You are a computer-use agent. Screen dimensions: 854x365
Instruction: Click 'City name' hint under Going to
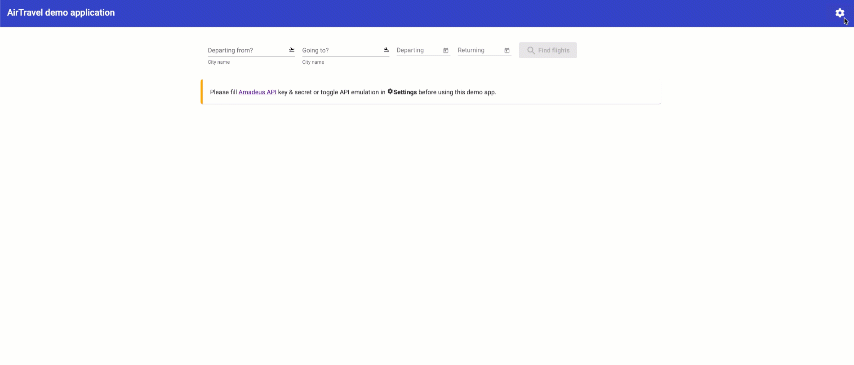313,62
